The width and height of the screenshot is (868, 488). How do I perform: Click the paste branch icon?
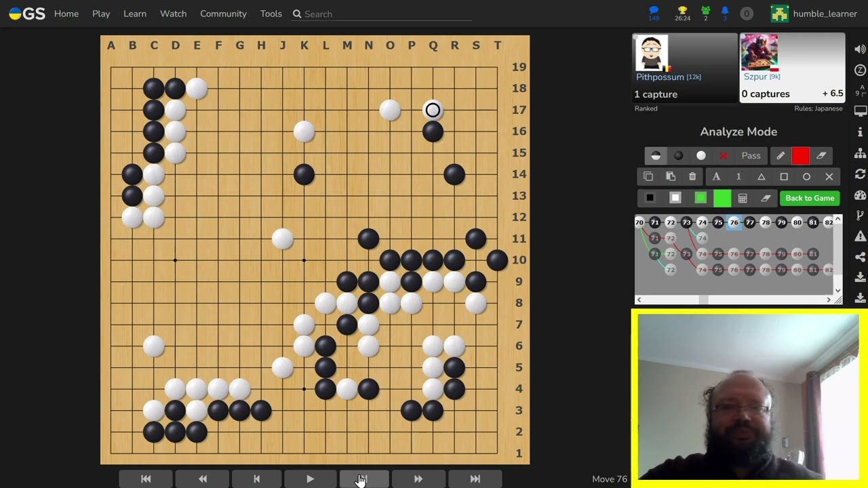[x=671, y=177]
